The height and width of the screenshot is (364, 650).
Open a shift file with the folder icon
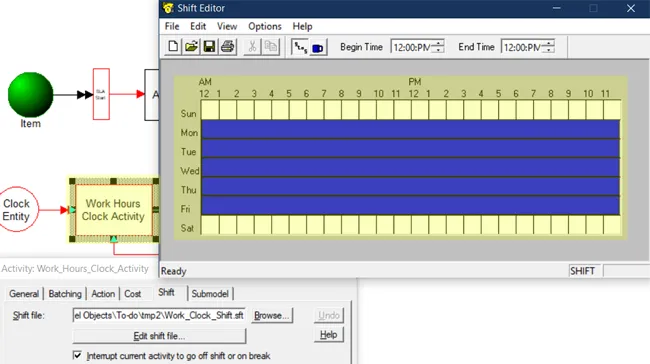coord(191,46)
